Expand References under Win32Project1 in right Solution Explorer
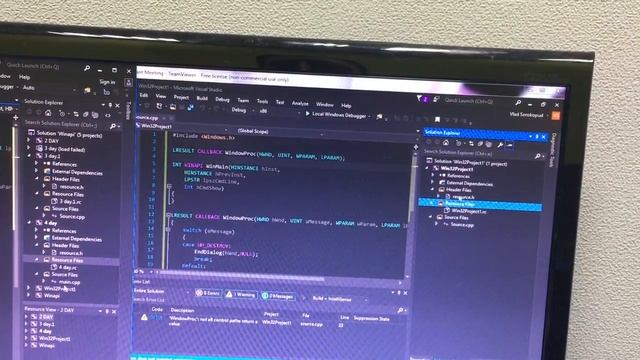 coord(433,175)
